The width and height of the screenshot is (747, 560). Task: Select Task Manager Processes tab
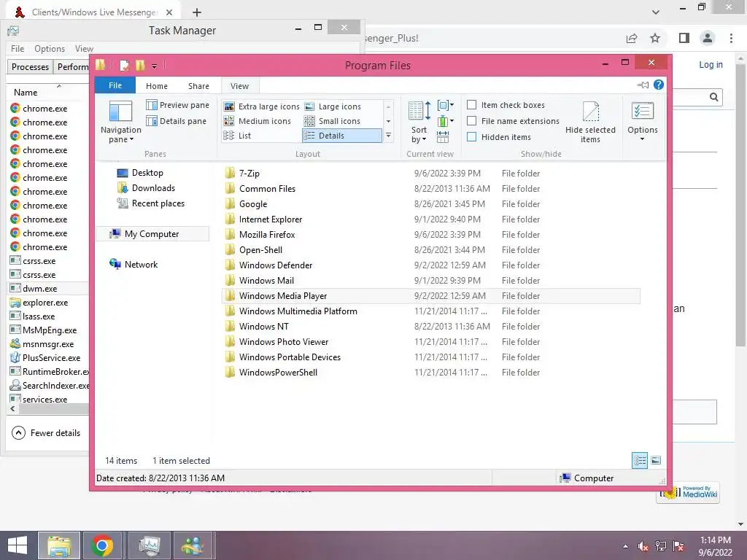[30, 66]
